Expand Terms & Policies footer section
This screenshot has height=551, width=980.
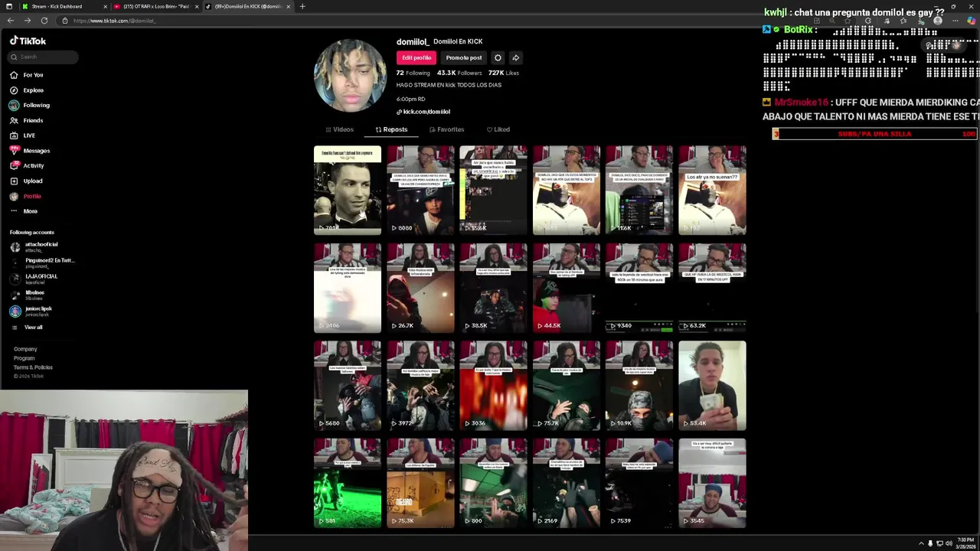33,367
